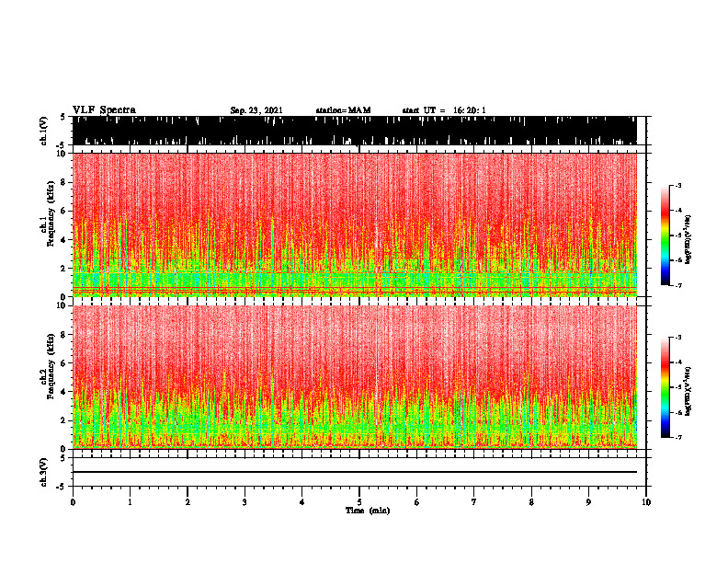Click time-axis tick label "8"

click(x=531, y=502)
